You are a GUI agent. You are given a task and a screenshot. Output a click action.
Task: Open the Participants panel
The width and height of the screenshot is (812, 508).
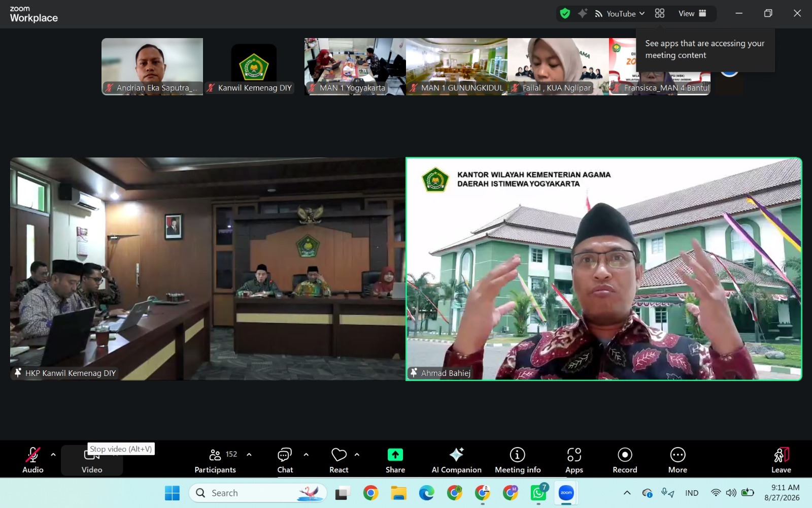pyautogui.click(x=215, y=460)
